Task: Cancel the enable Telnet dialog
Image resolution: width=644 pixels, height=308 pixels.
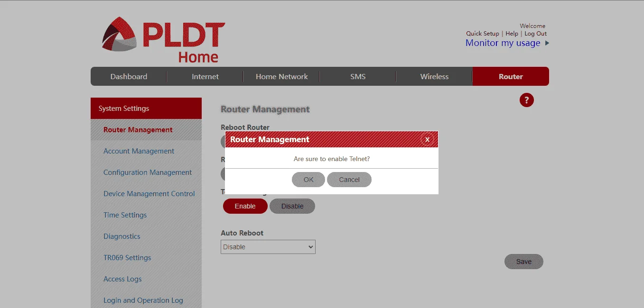Action: (x=349, y=180)
